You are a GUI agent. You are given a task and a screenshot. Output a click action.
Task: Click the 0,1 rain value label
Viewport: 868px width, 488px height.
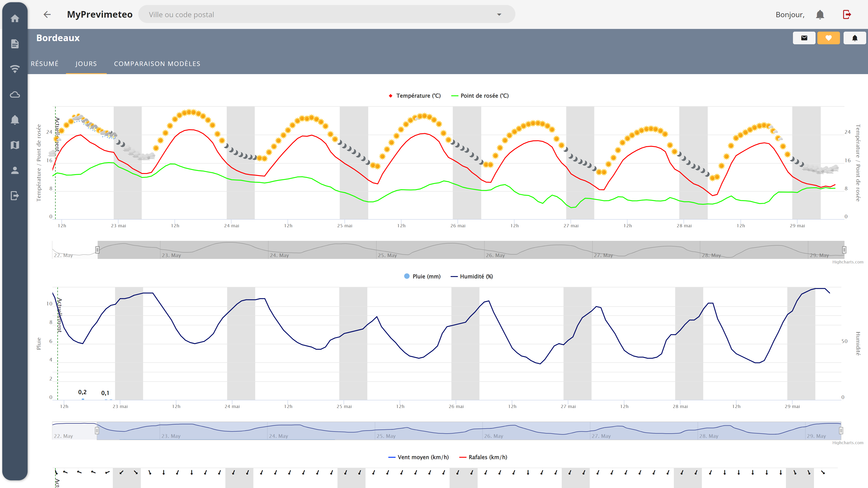[x=105, y=393]
